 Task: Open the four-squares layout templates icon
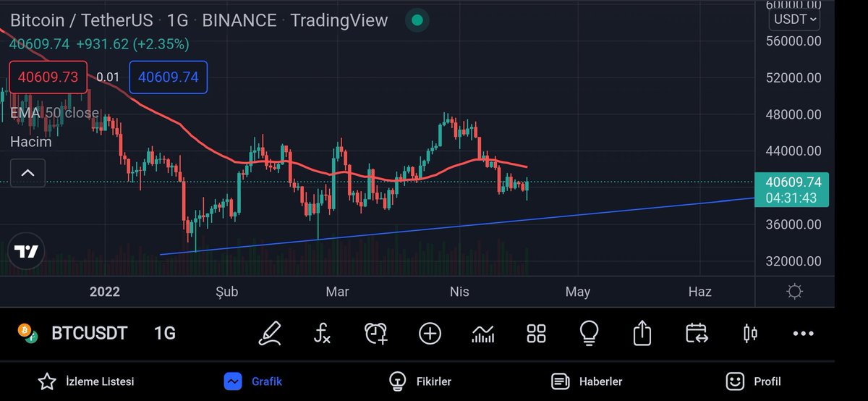click(x=536, y=333)
